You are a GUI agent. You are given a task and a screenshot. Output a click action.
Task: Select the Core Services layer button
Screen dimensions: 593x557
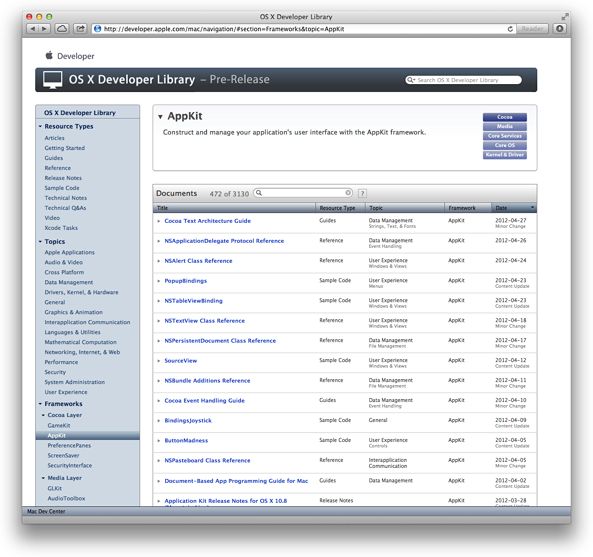pyautogui.click(x=505, y=136)
